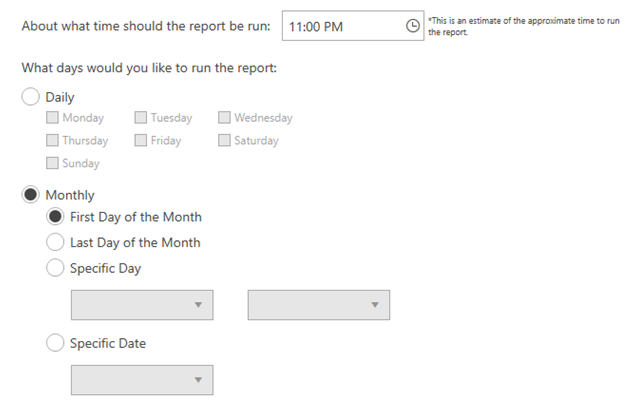Check the Sunday checkbox
The image size is (643, 420).
(x=52, y=163)
